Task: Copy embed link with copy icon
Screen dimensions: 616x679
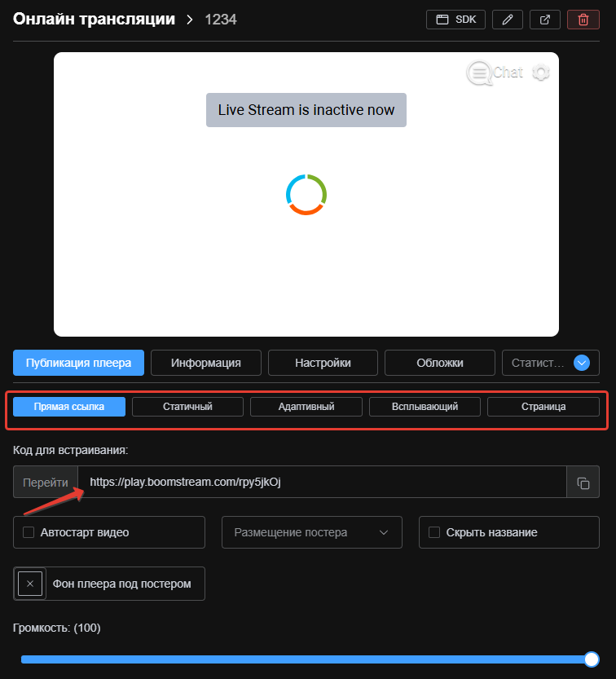Action: [583, 483]
